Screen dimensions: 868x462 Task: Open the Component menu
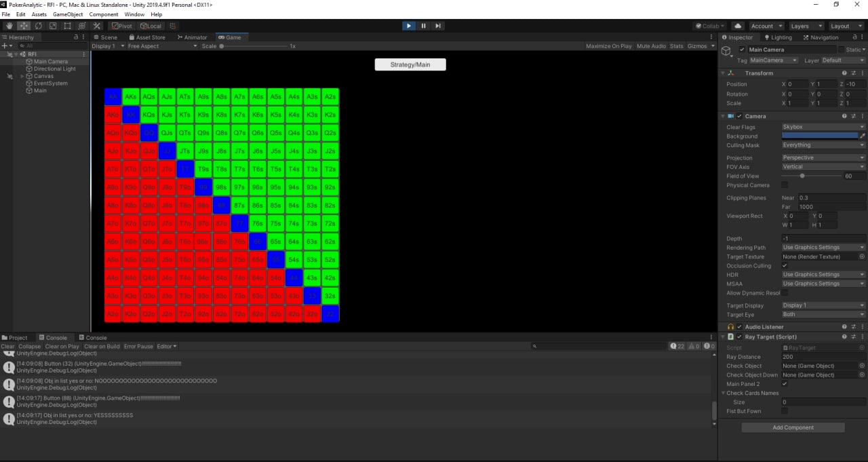tap(104, 14)
